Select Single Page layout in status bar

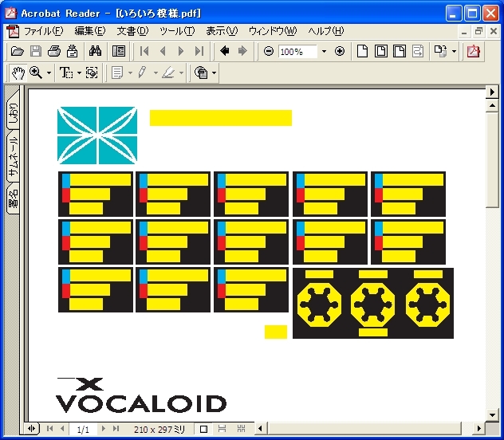(x=203, y=429)
